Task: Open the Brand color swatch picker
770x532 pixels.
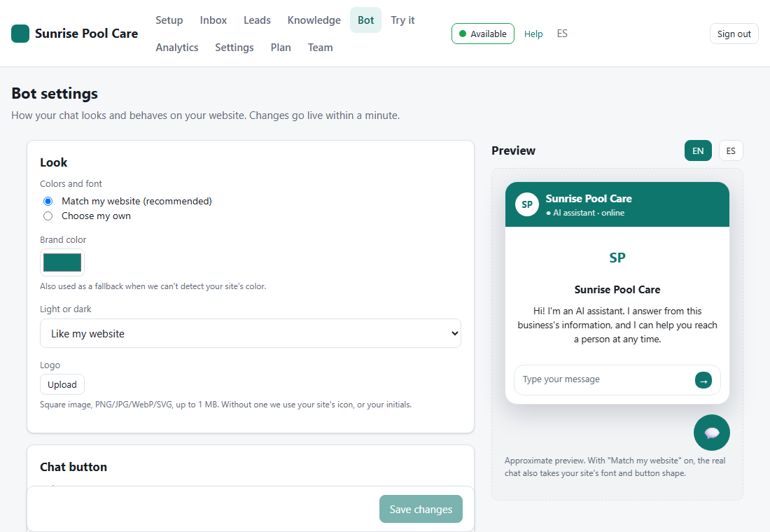Action: point(62,262)
